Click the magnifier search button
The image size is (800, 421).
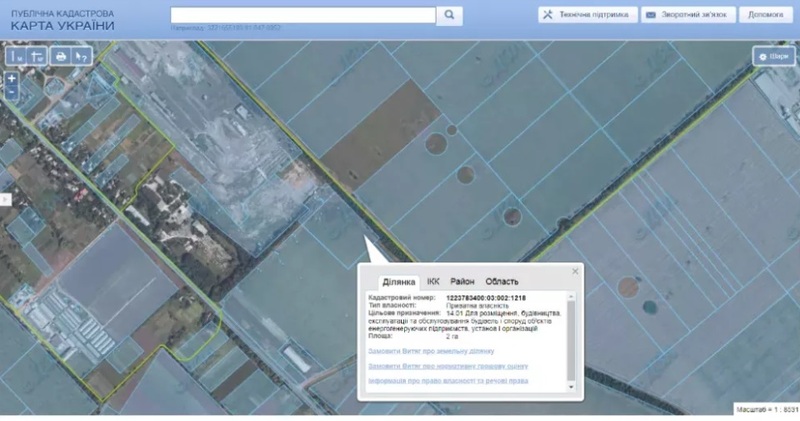point(450,15)
